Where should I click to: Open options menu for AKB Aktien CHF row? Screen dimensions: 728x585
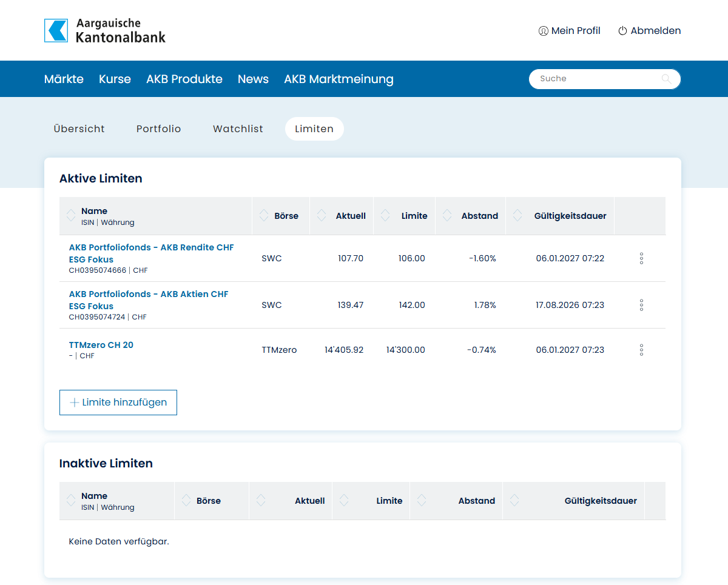(x=641, y=305)
